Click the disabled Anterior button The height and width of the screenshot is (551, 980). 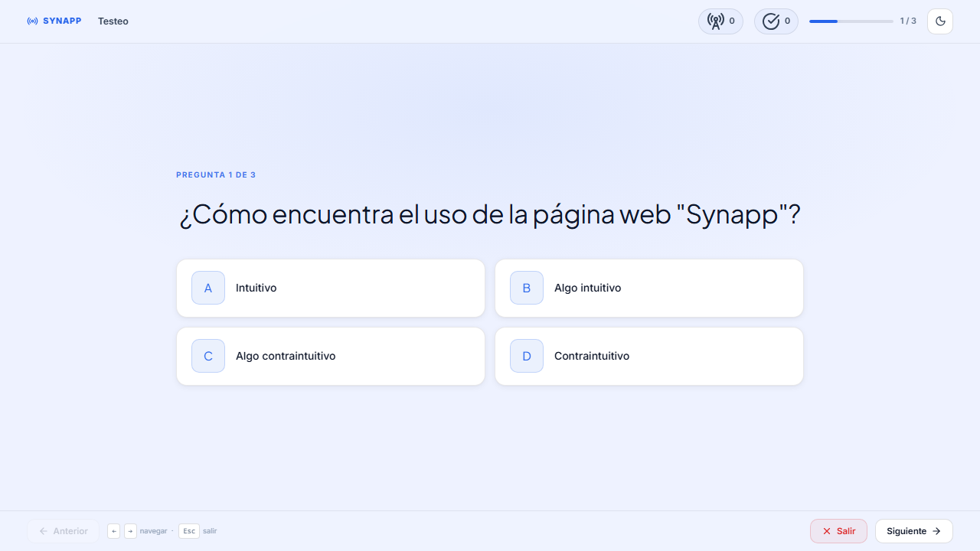tap(63, 531)
